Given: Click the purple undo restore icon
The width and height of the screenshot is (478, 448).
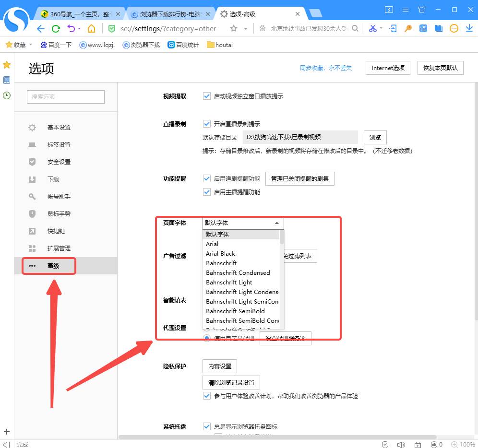Looking at the screenshot, I should (72, 29).
